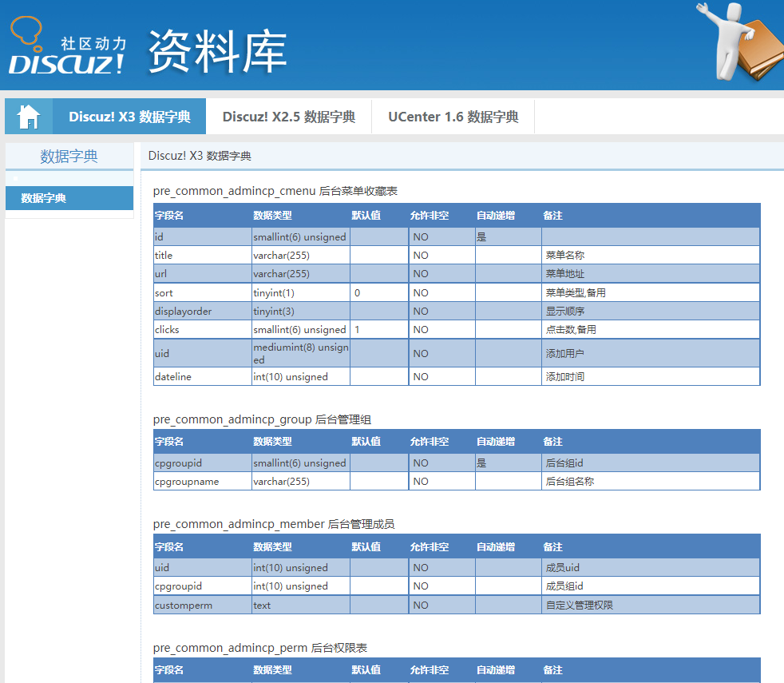Click the title field cell
The width and height of the screenshot is (784, 683).
tap(203, 255)
